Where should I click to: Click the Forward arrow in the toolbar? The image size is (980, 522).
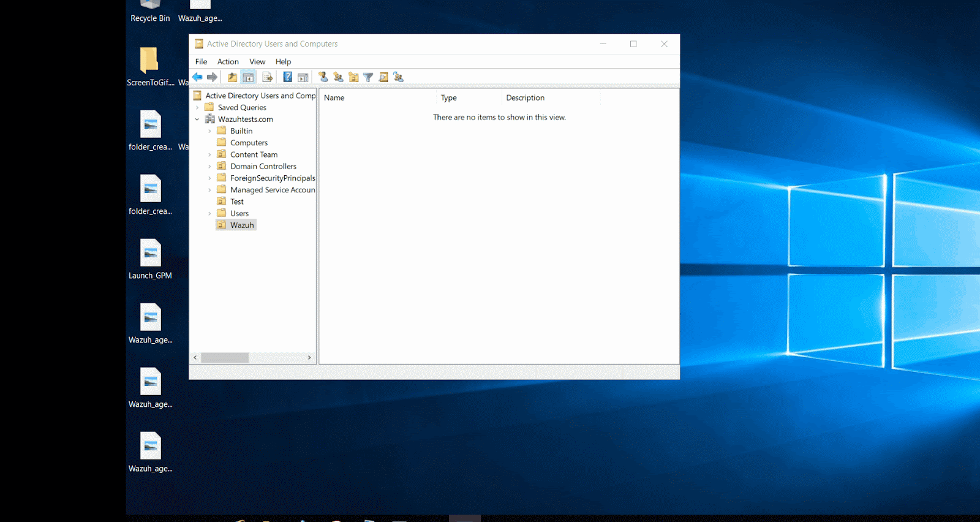[x=212, y=77]
